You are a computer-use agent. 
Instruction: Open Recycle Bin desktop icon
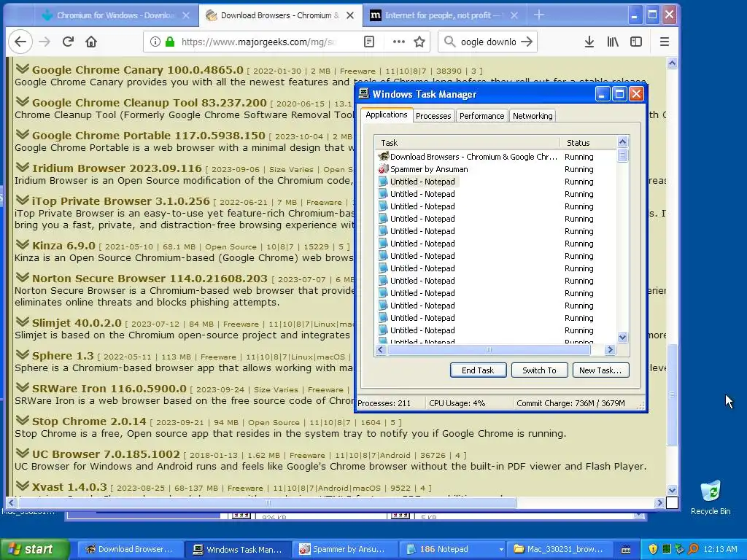[711, 498]
